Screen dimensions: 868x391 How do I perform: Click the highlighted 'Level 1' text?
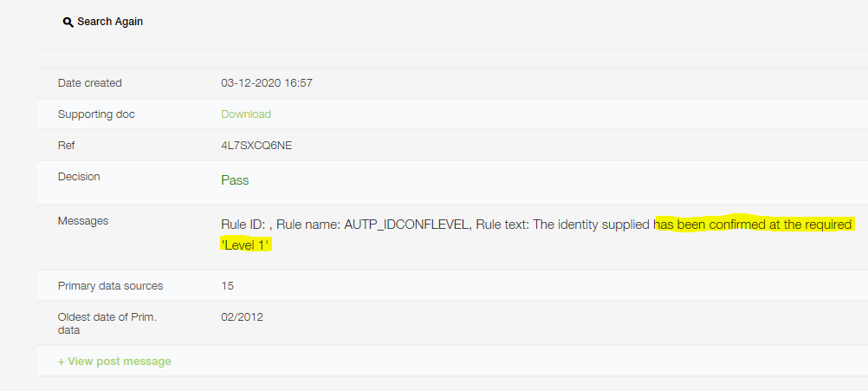point(246,244)
